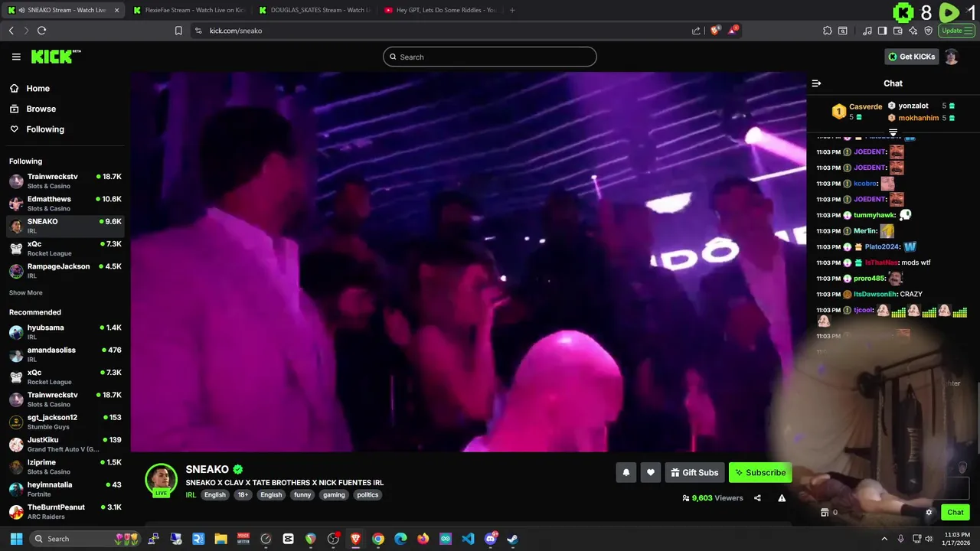The image size is (980, 551).
Task: Open the Home page in sidebar
Action: 65,88
